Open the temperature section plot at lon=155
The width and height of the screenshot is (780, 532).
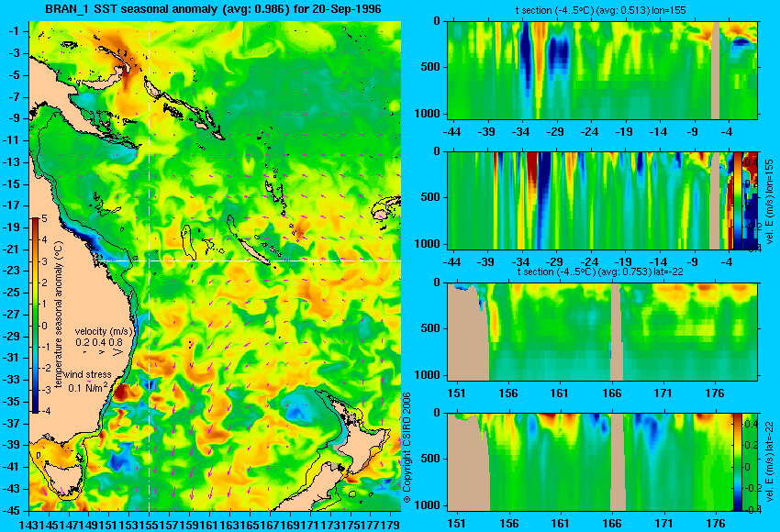tap(602, 70)
